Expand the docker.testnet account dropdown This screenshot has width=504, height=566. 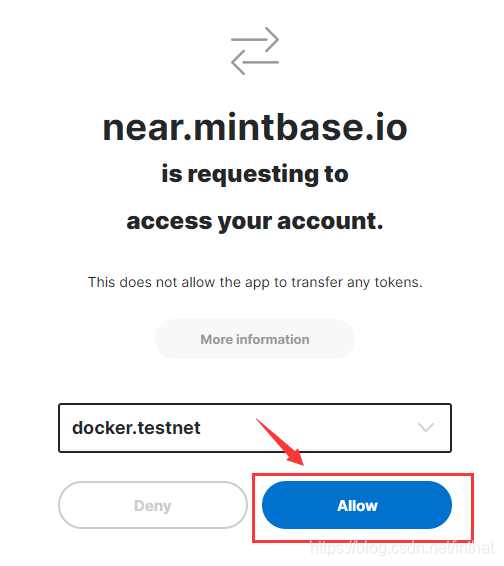(x=255, y=428)
